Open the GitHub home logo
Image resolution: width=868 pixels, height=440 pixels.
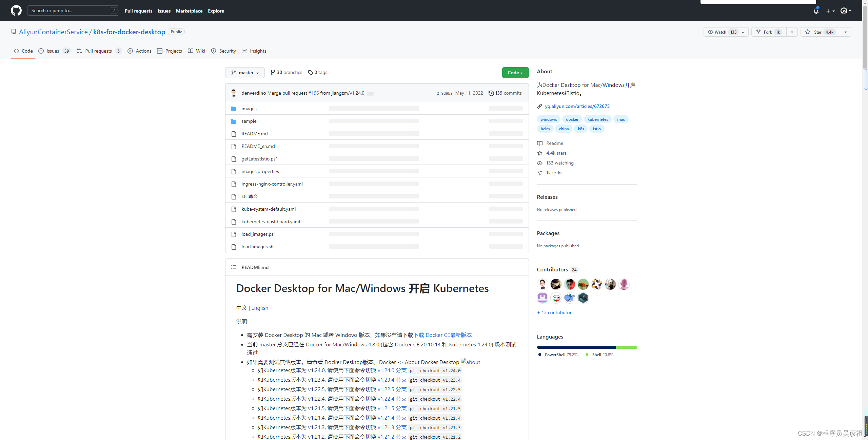point(16,11)
